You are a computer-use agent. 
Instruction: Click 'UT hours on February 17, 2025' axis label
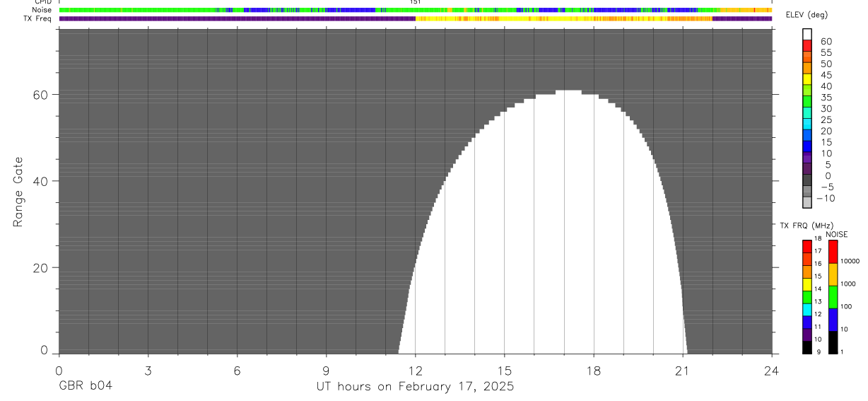[x=415, y=387]
